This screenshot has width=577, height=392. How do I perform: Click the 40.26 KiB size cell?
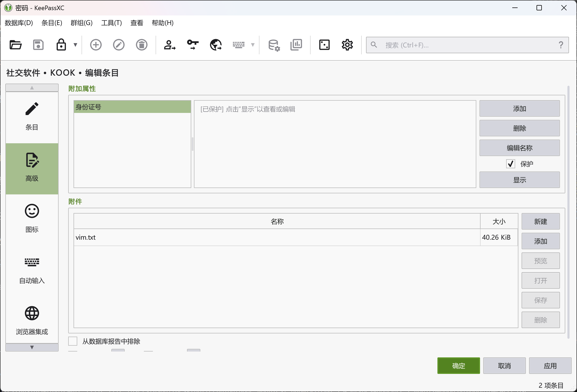499,237
